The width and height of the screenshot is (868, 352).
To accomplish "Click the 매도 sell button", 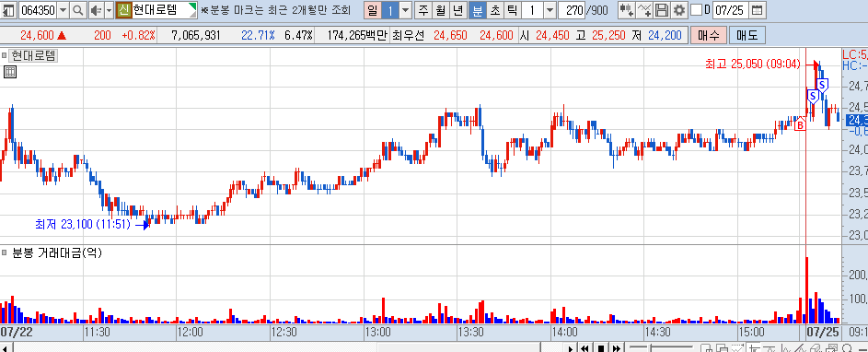I will [747, 36].
